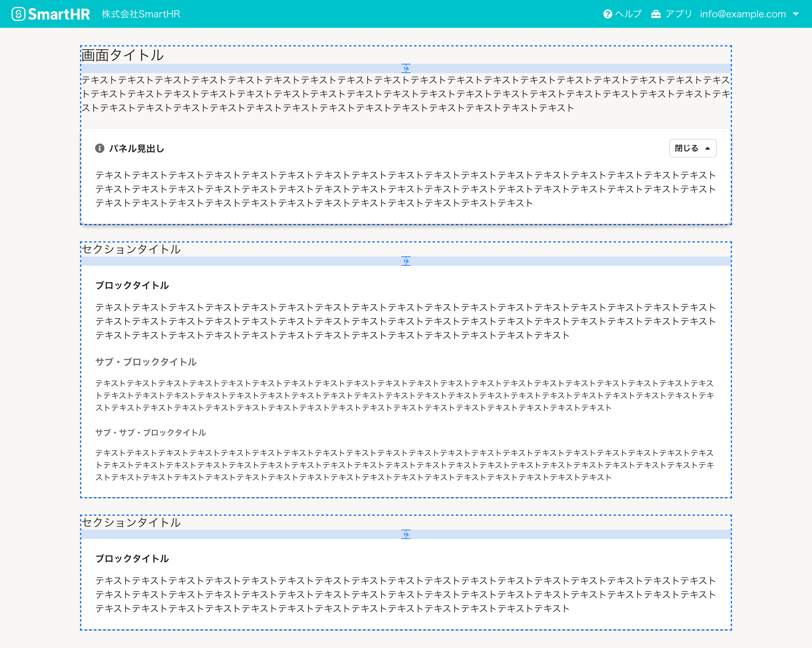Click the SmartHR wordmark text
Viewport: 812px width, 648px height.
(x=59, y=14)
